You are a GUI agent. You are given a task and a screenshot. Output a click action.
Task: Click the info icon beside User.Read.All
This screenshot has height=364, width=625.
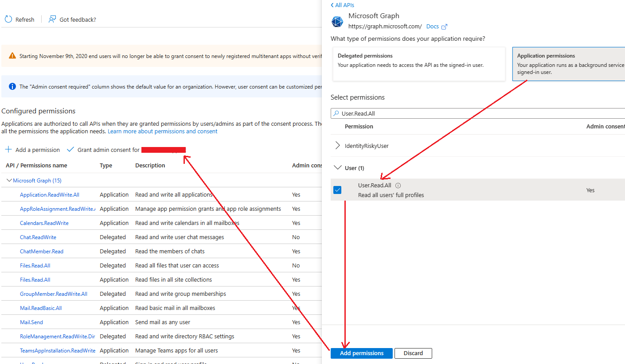(x=398, y=186)
